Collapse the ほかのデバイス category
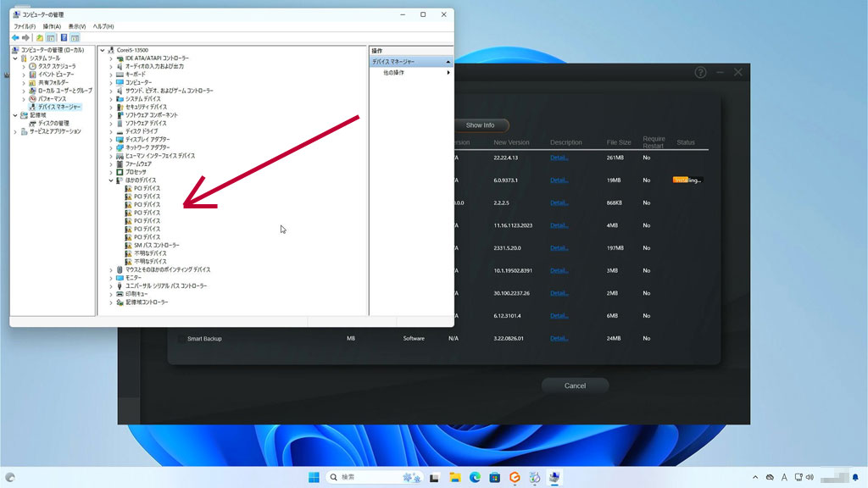This screenshot has width=868, height=488. [111, 180]
